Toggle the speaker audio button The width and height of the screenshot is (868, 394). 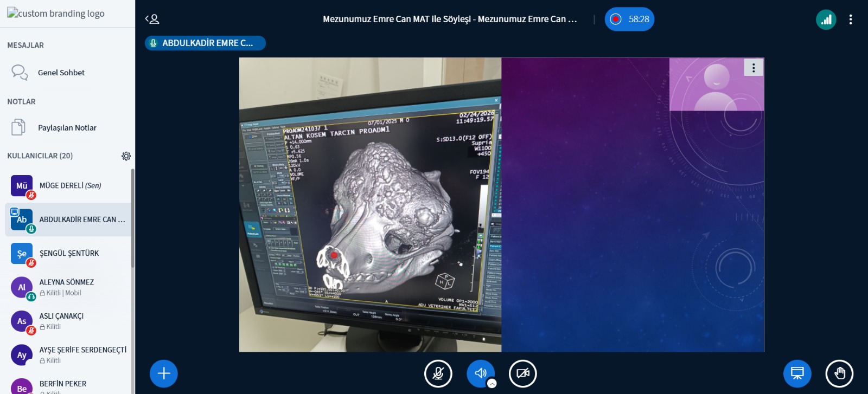click(x=480, y=373)
